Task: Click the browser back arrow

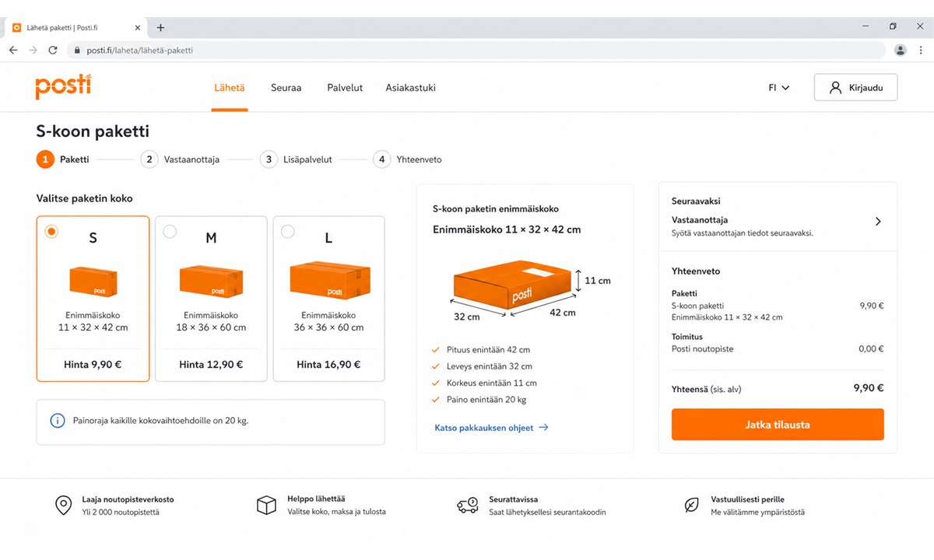Action: [13, 50]
